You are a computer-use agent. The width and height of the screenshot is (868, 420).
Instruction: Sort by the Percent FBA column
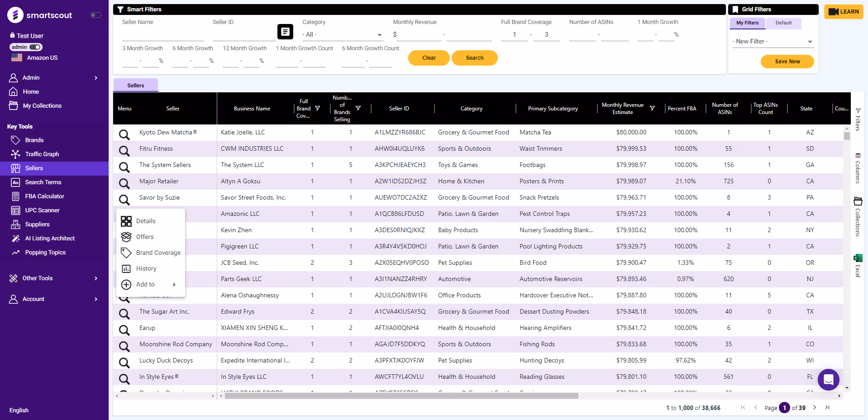click(682, 109)
